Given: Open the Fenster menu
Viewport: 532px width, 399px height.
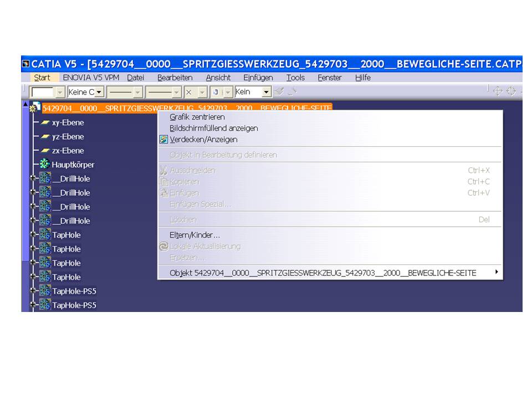Looking at the screenshot, I should point(329,78).
